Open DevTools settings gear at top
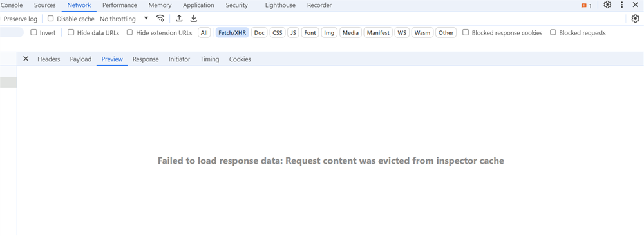The image size is (644, 236). click(x=607, y=5)
